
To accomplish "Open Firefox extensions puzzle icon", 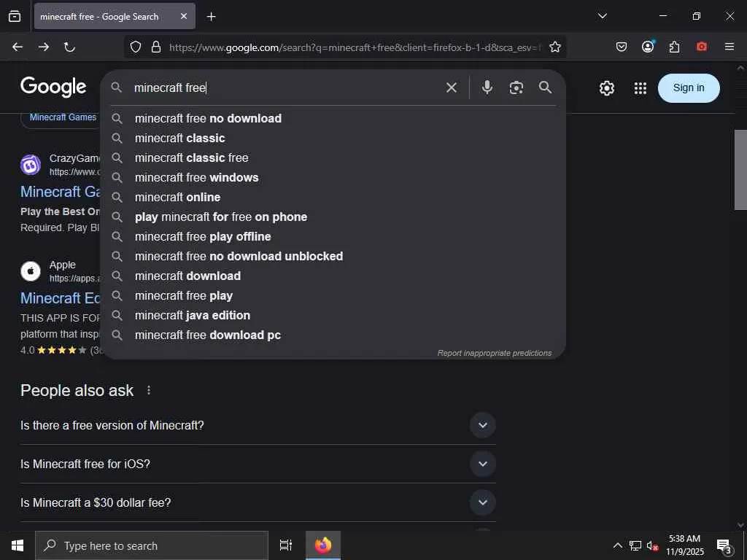I will [674, 47].
